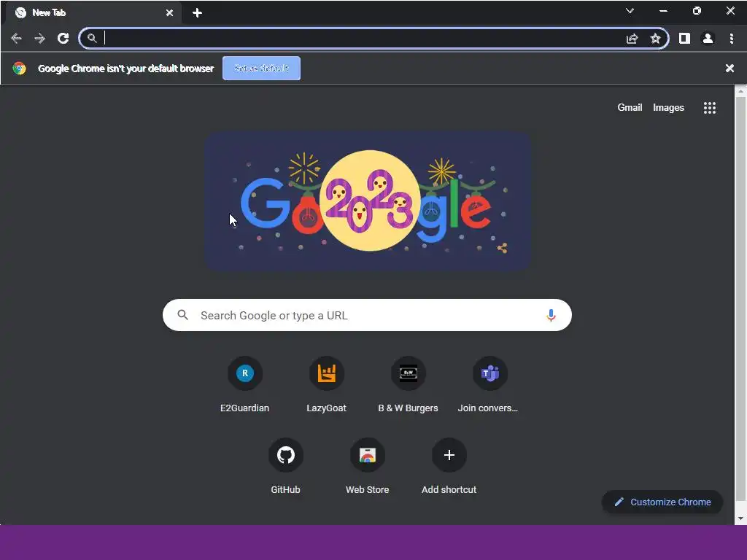Click the magnifier icon in Google search box
The height and width of the screenshot is (560, 747).
click(x=182, y=315)
